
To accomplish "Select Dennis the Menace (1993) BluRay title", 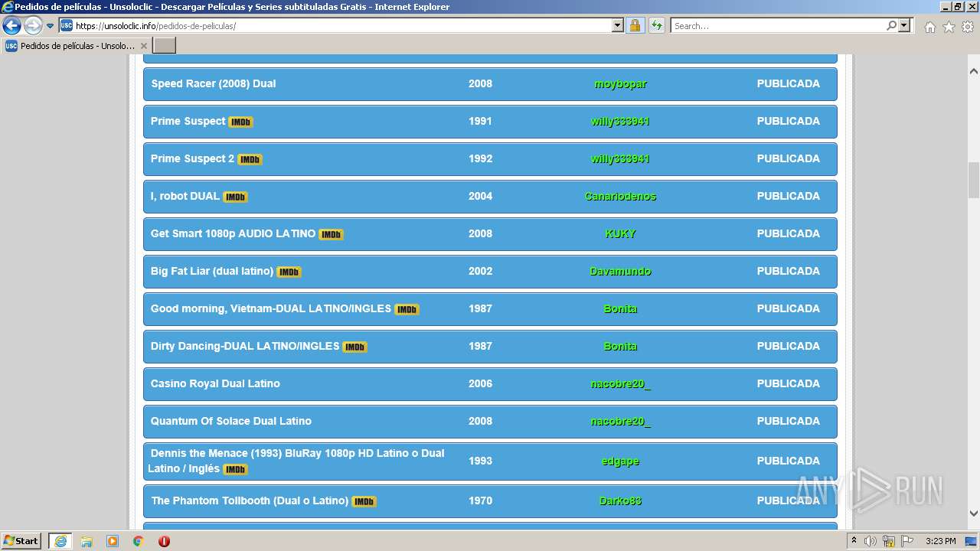I will coord(296,461).
